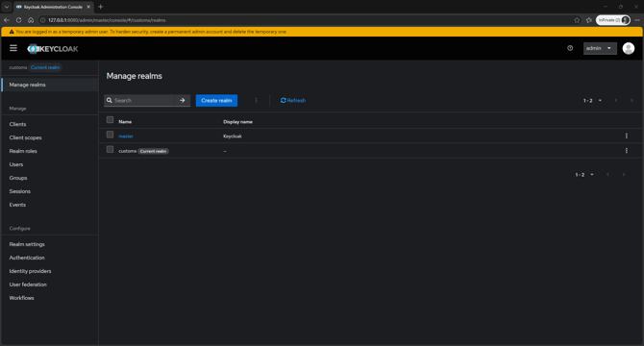Open the master realm link
The width and height of the screenshot is (644, 346).
point(126,136)
